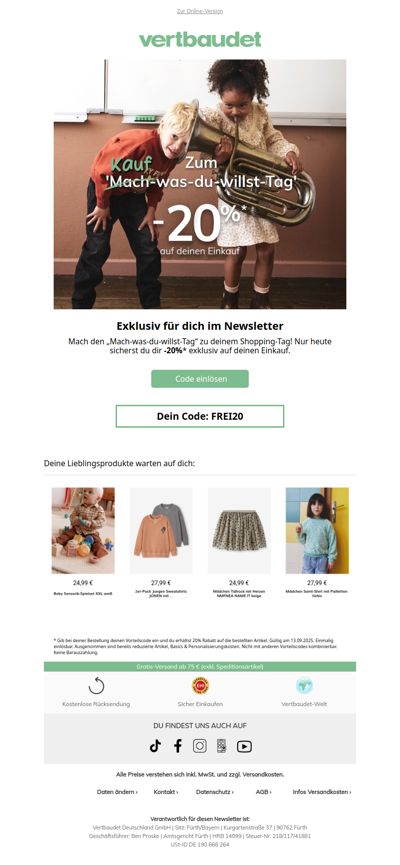Select the Dein Code: FREI20 box
Image resolution: width=400 pixels, height=865 pixels.
tap(200, 417)
